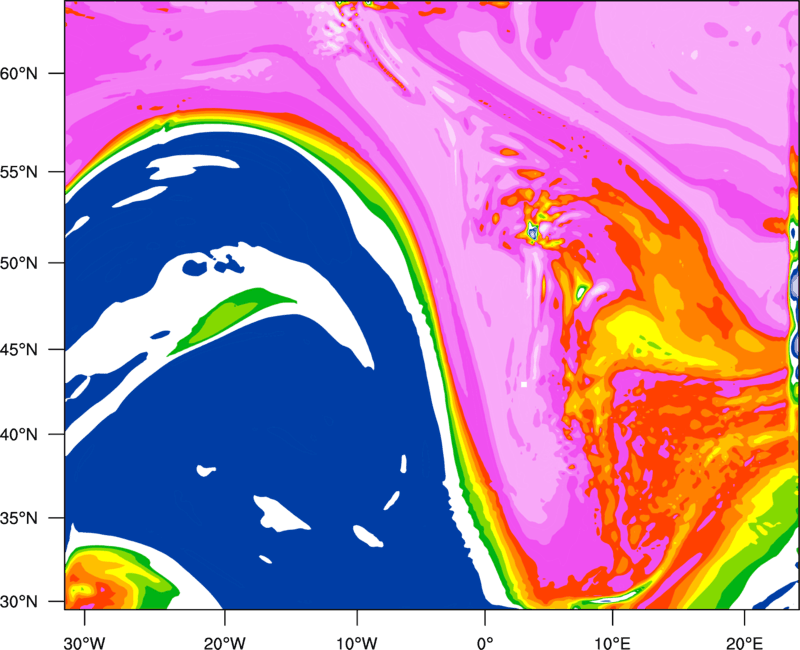Click the 30°N latitude label
800x650 pixels.
point(19,602)
